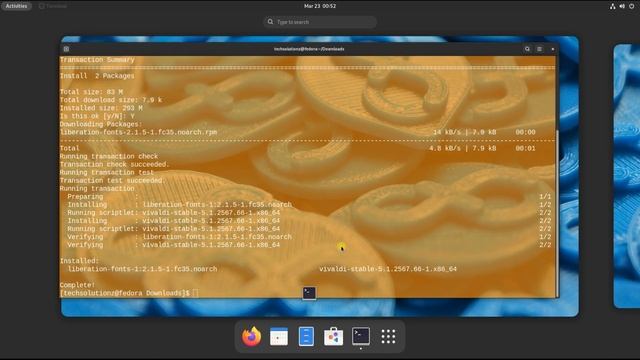Click the terminal window title text
The width and height of the screenshot is (640, 360).
pos(309,49)
